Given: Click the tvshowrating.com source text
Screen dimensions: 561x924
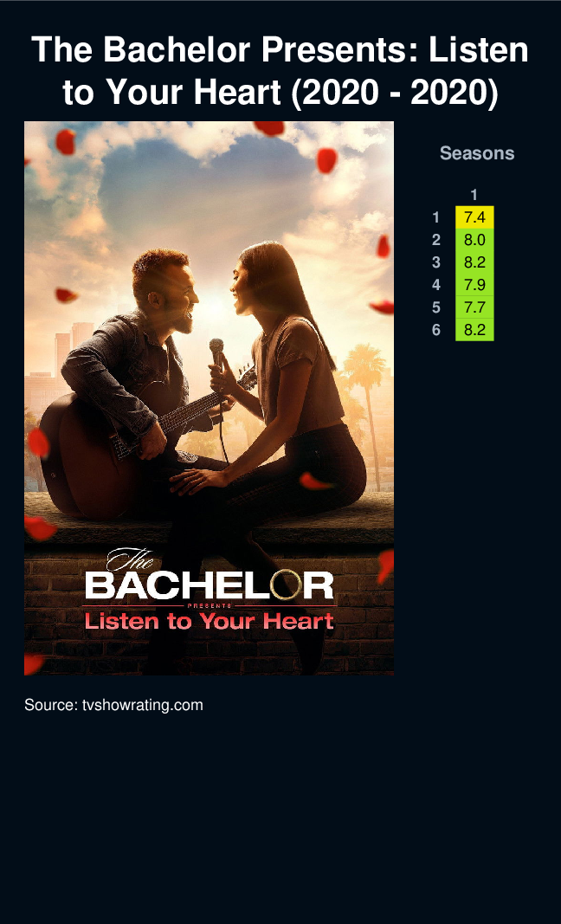Looking at the screenshot, I should pyautogui.click(x=113, y=705).
